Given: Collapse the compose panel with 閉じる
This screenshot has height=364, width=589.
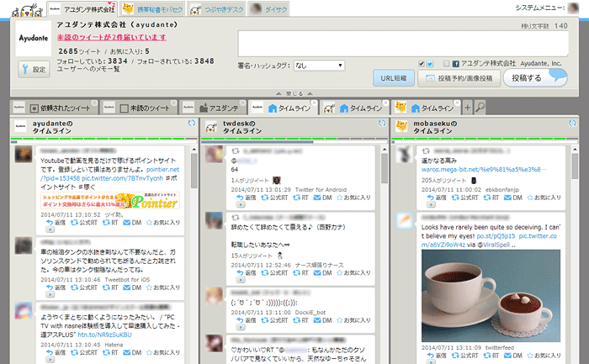Looking at the screenshot, I should pyautogui.click(x=294, y=93).
